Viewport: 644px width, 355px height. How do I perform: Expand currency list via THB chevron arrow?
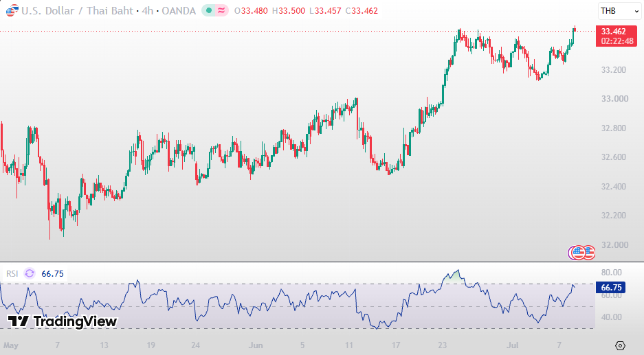636,12
